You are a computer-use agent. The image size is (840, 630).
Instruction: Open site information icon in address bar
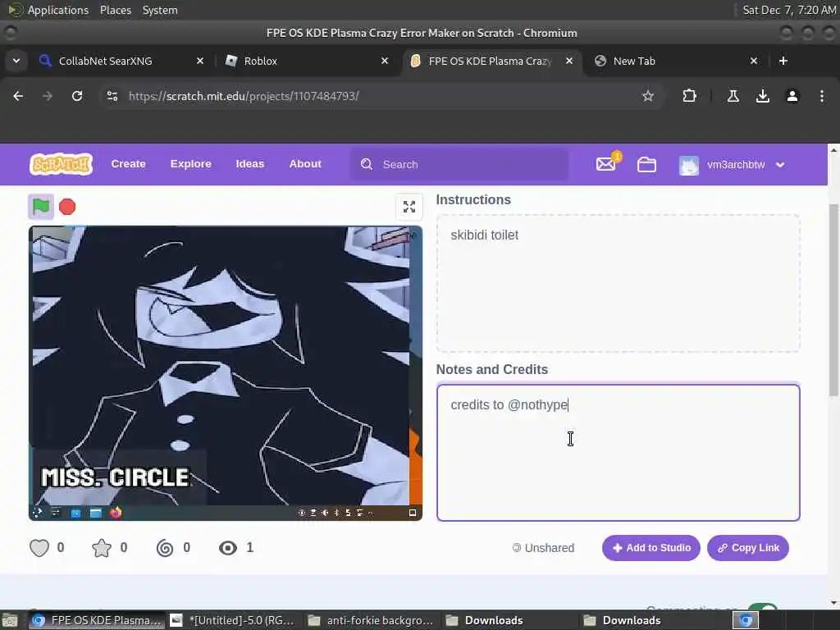pos(112,97)
